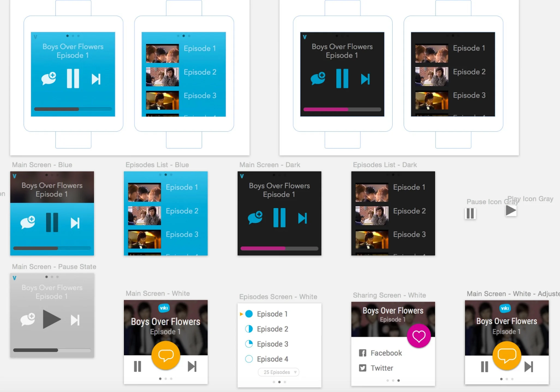560x392 pixels.
Task: Select the "Sharing Screen - White" artboard title
Action: 389,295
